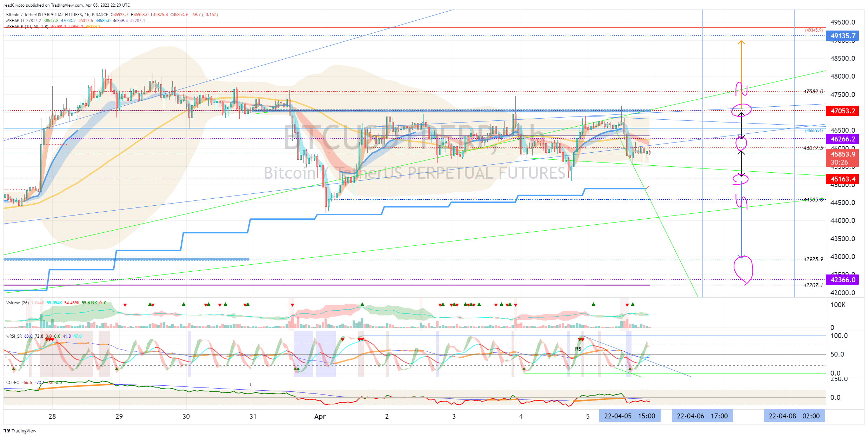
Task: Click the 22-04-08 02:00 time marker
Action: pos(794,416)
